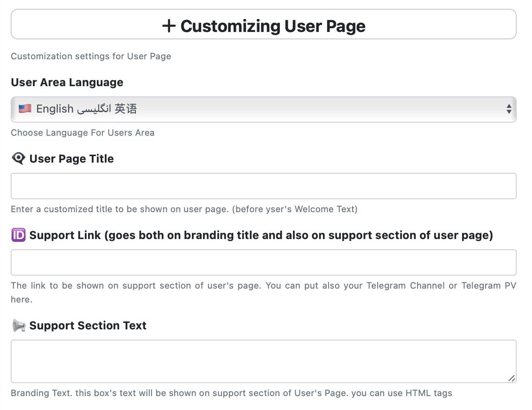Image resolution: width=532 pixels, height=410 pixels.
Task: Click the eye icon next to User Page Title
Action: 19,158
